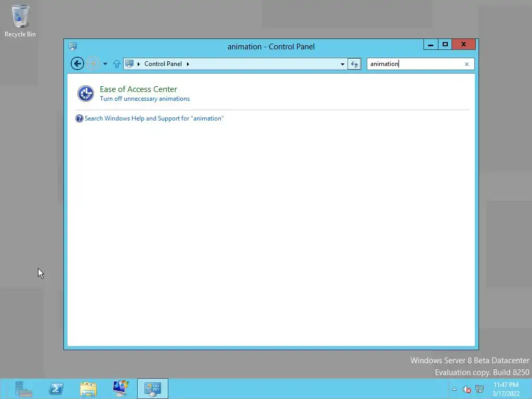Click the muted volume tray icon
This screenshot has height=399, width=532.
pos(467,389)
